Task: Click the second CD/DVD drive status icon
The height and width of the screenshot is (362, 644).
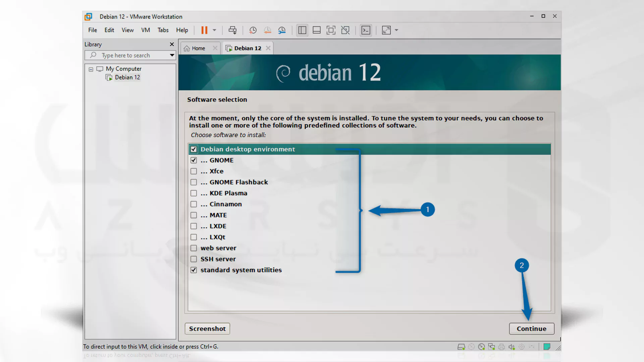Action: [481, 347]
